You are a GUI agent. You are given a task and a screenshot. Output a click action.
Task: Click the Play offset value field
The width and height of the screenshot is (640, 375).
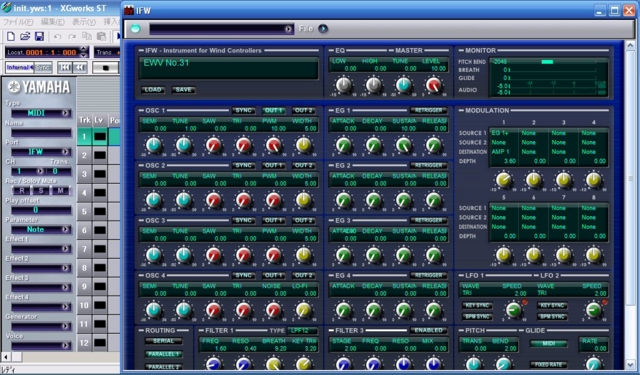click(41, 210)
